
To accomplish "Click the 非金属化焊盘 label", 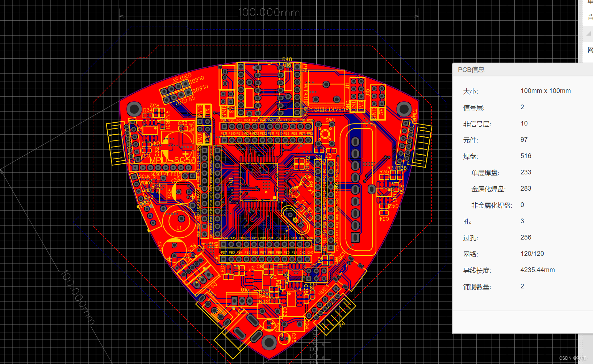I will point(492,206).
